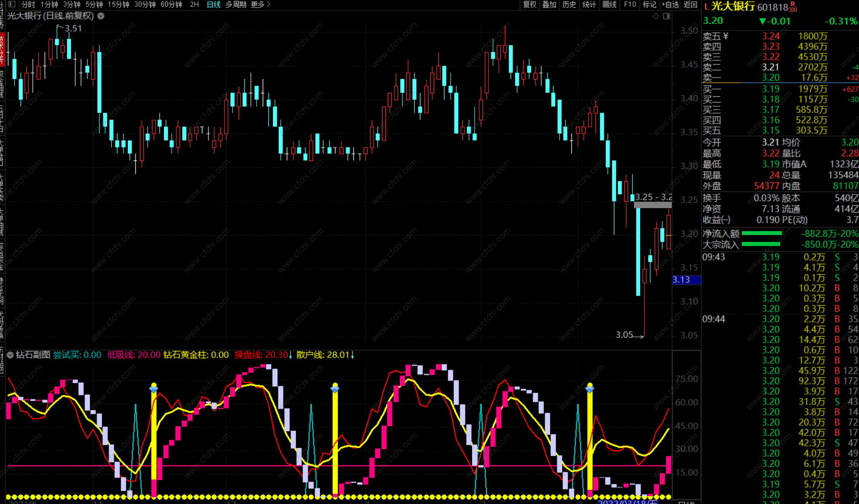859x504 pixels.
Task: Click the ¥ symbol beside 卖五
Action: pyautogui.click(x=726, y=36)
